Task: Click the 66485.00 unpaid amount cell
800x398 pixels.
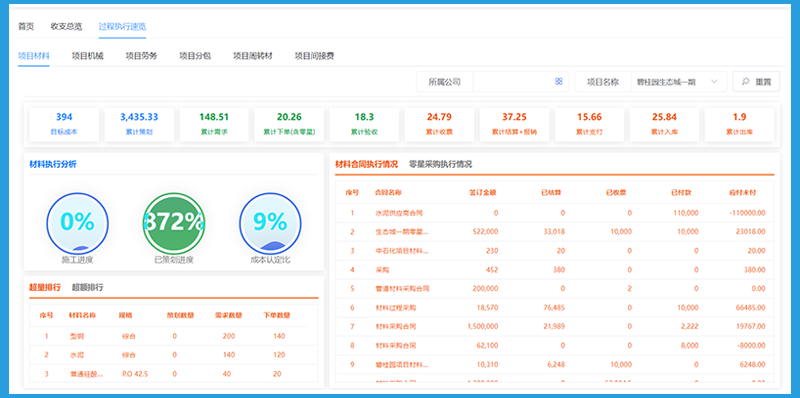Action: pyautogui.click(x=750, y=308)
